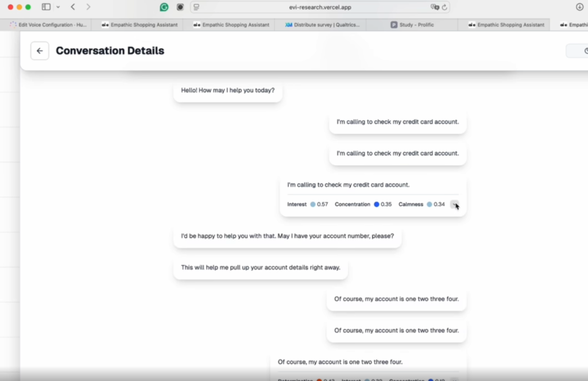The height and width of the screenshot is (381, 588).
Task: Go back with Safari's back arrow
Action: [x=72, y=7]
